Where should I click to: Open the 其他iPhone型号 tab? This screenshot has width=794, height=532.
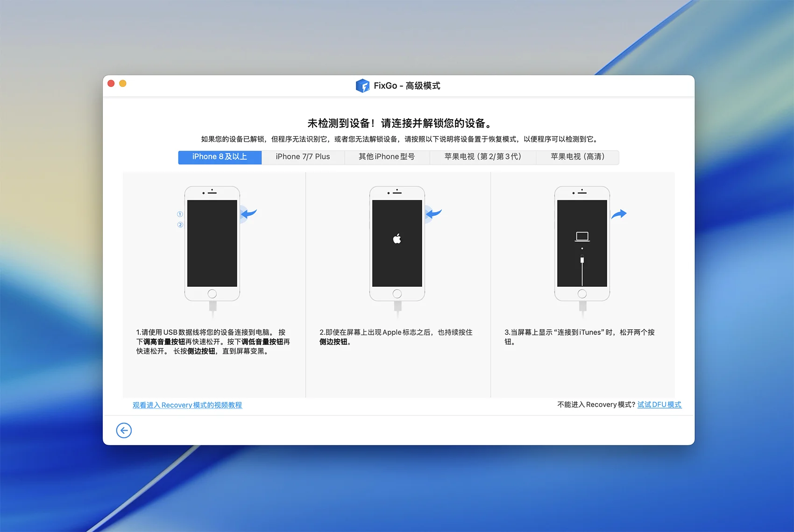tap(387, 157)
